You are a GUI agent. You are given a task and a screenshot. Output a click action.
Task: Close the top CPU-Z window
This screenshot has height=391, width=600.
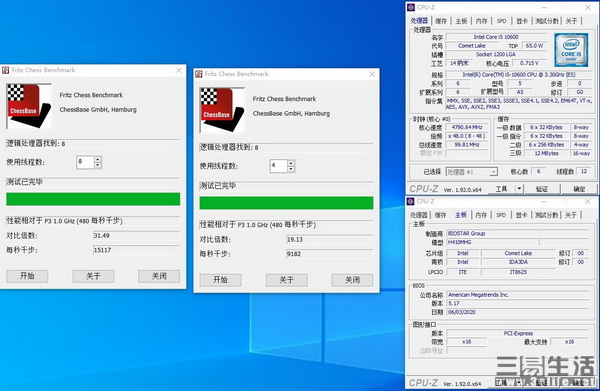[x=588, y=7]
